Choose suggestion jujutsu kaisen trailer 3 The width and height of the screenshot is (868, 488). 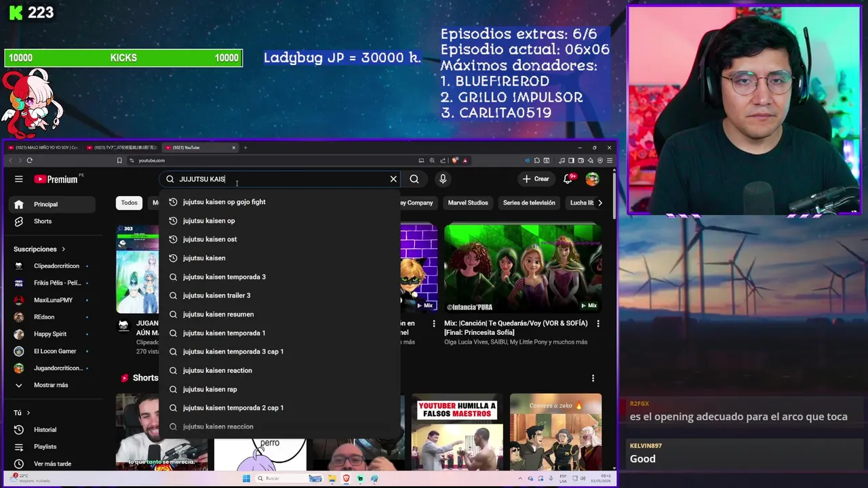tap(279, 296)
